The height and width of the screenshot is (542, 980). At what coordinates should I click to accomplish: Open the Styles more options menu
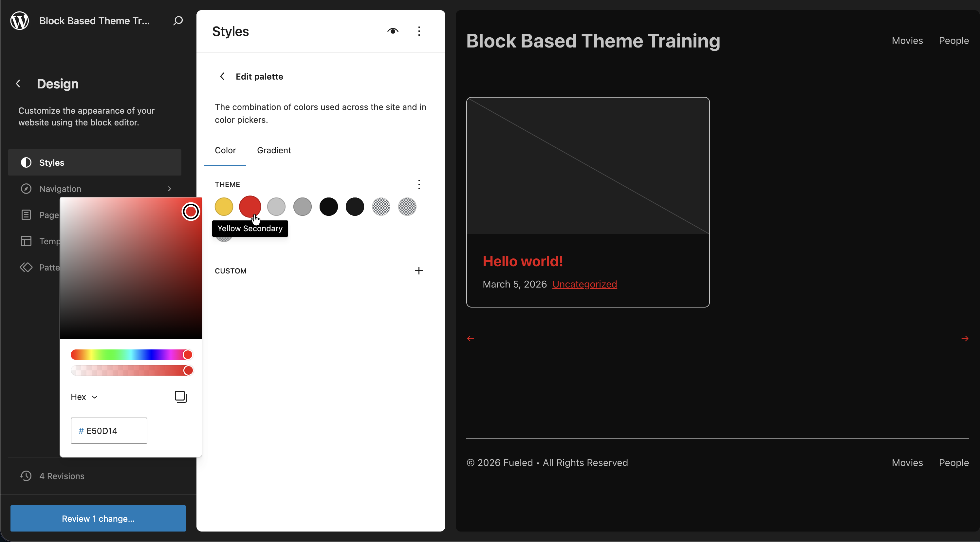click(419, 31)
